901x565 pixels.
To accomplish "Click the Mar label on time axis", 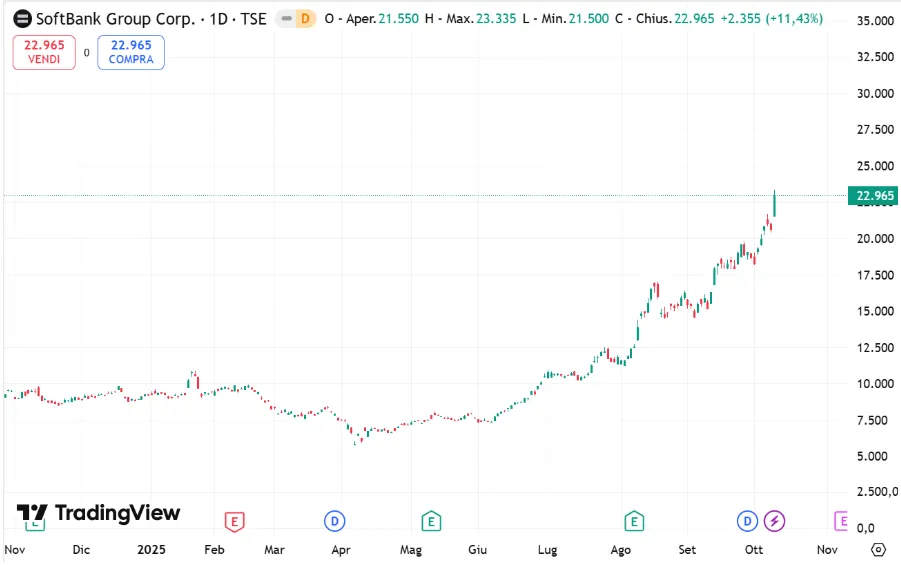I will (274, 549).
